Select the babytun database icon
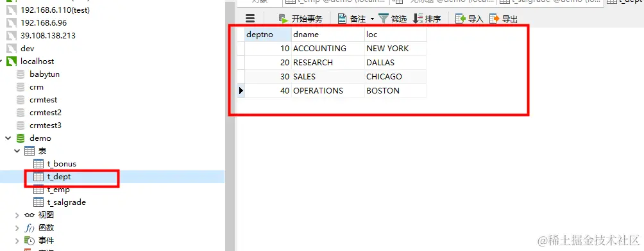644x251 pixels. (20, 74)
